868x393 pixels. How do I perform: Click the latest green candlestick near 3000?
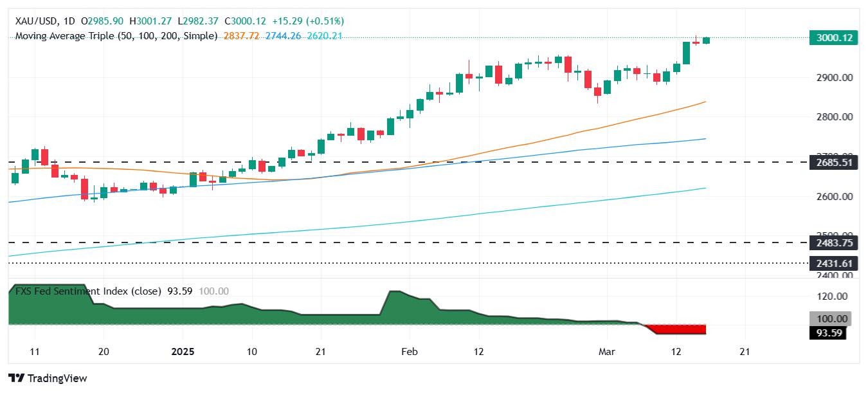(x=706, y=41)
